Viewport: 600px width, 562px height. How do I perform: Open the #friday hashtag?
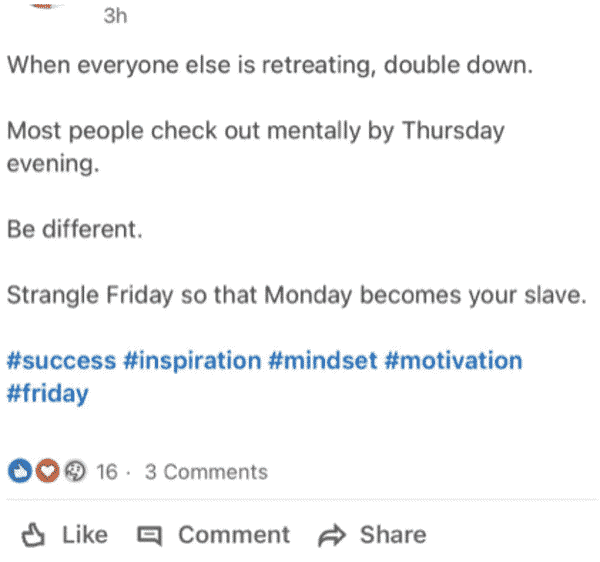48,394
